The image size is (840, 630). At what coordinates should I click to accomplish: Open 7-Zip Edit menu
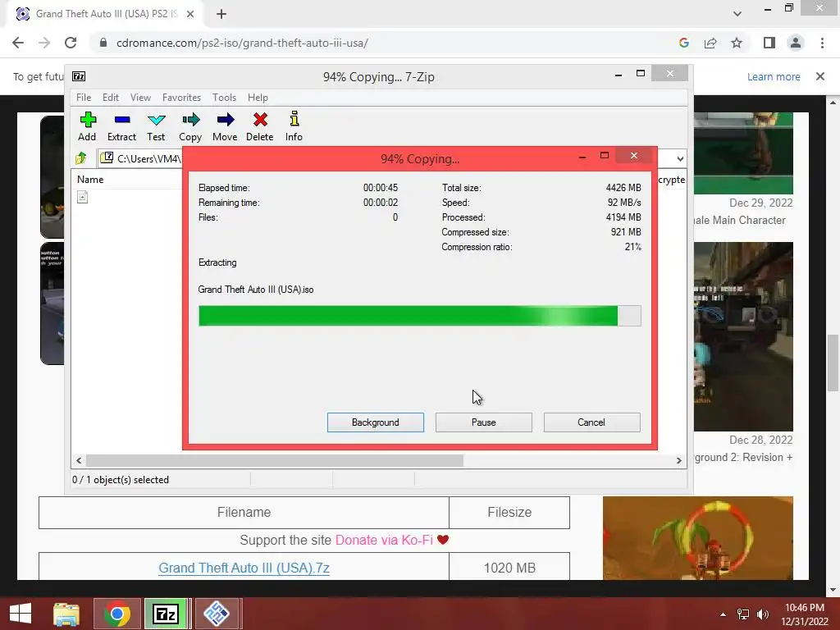tap(111, 98)
